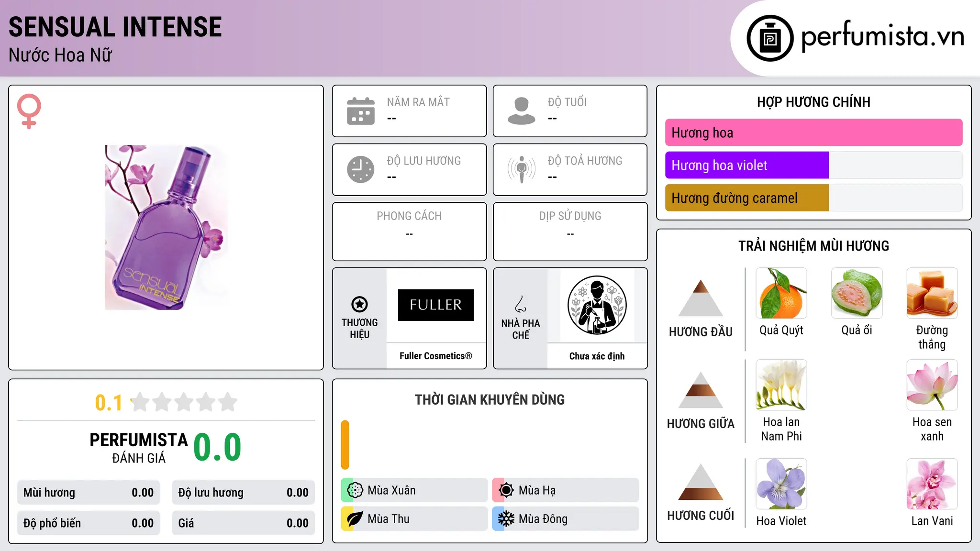This screenshot has height=551, width=980.
Task: Click the Nước Hoa Nữ subtitle
Action: pos(60,55)
